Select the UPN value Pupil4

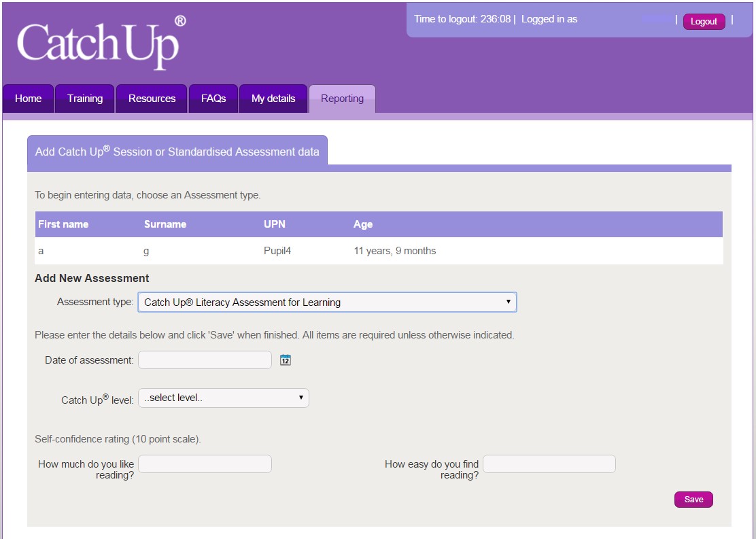[x=277, y=251]
